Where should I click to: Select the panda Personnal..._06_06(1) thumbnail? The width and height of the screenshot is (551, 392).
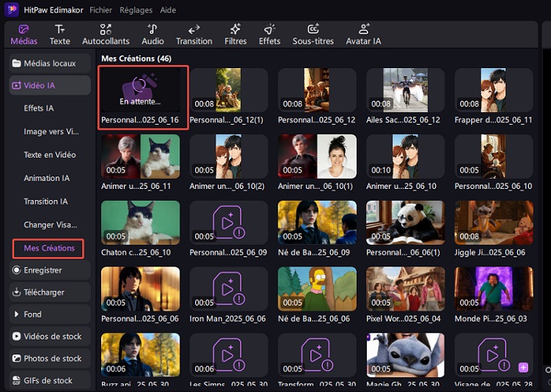click(x=405, y=223)
